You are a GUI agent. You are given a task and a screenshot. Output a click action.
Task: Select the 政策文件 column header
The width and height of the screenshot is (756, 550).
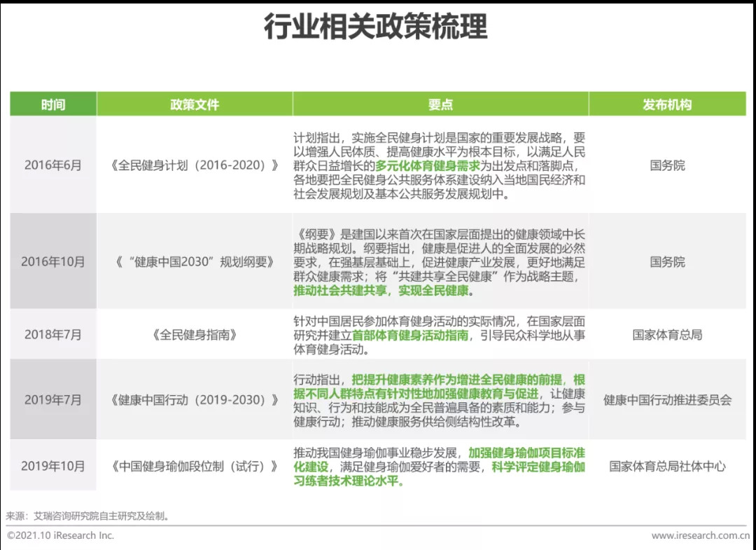pos(195,104)
